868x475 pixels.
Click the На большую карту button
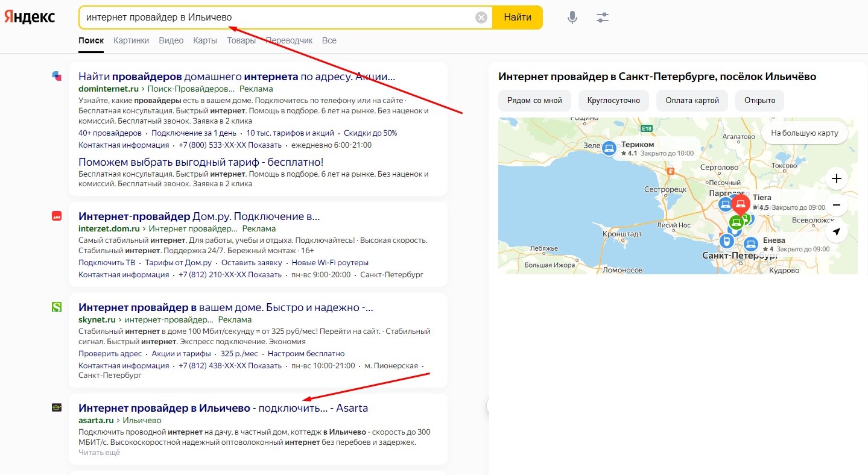click(805, 133)
